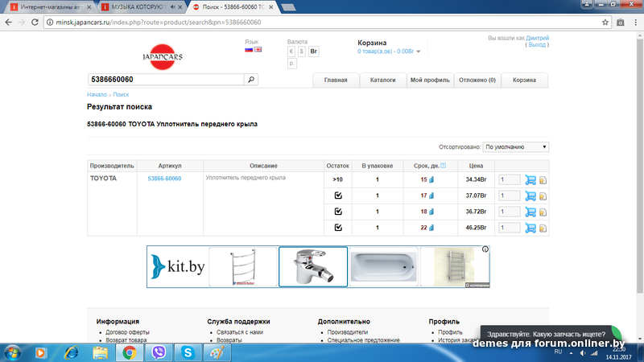Click the stock checkmark in the 46.25Br row
The image size is (644, 362).
click(338, 228)
